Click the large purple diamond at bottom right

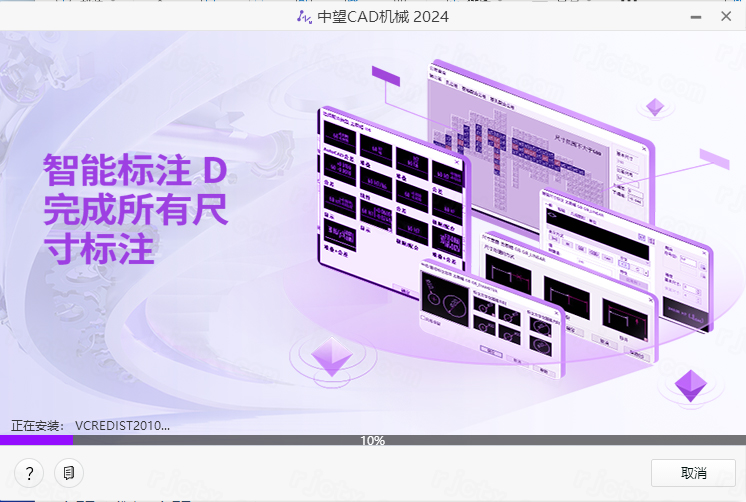689,384
